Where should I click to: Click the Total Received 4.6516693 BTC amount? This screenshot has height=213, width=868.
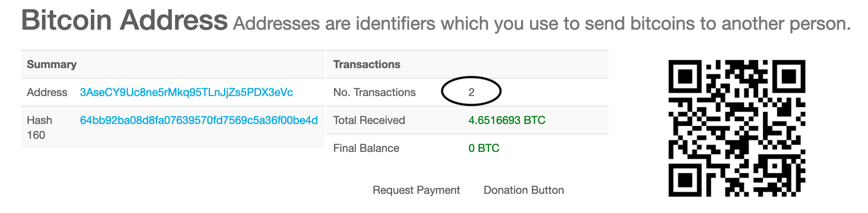click(x=507, y=120)
